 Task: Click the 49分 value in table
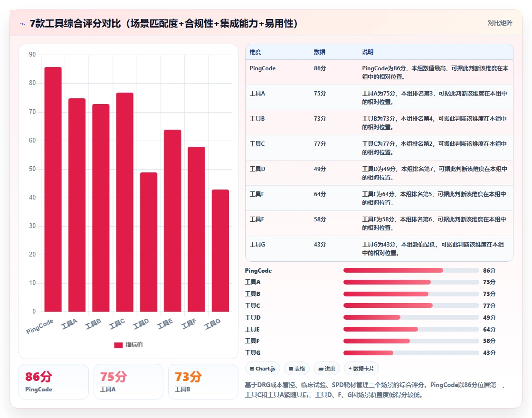point(320,169)
